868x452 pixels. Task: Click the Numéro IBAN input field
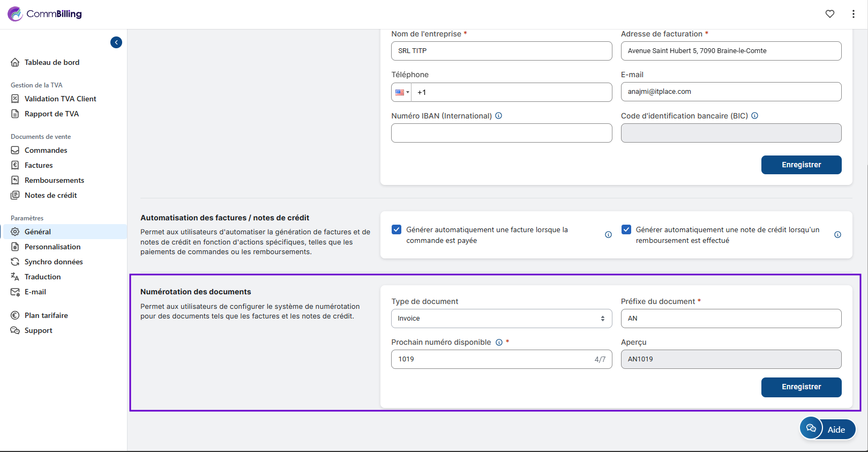click(501, 133)
